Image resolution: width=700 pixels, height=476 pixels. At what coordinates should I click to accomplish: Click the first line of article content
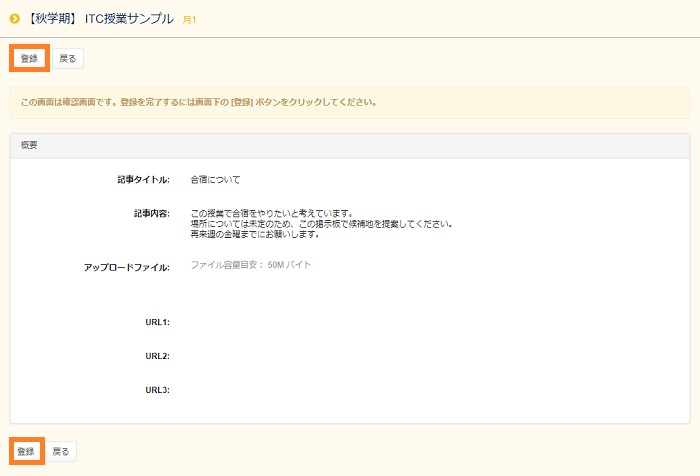[272, 214]
